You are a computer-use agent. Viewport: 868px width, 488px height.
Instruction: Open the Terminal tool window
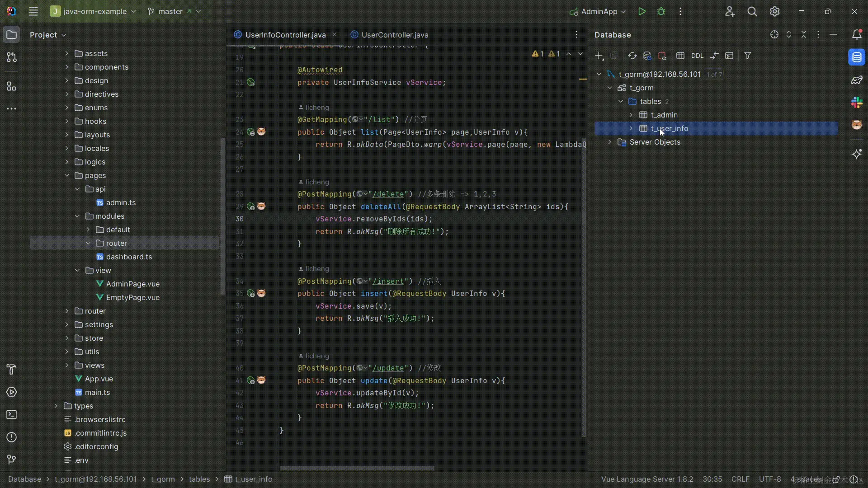click(x=11, y=414)
